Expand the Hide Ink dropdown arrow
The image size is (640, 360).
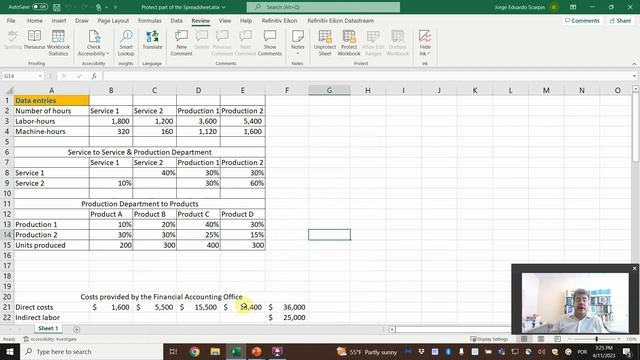tap(428, 53)
